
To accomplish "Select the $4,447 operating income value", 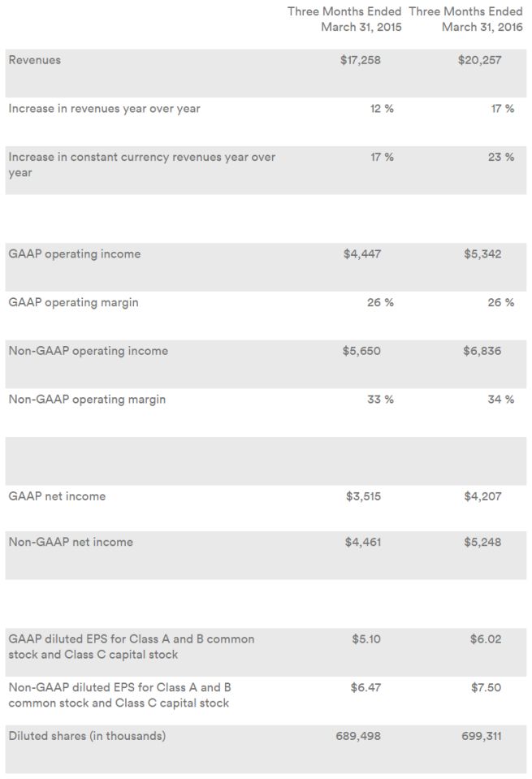I will pyautogui.click(x=361, y=254).
